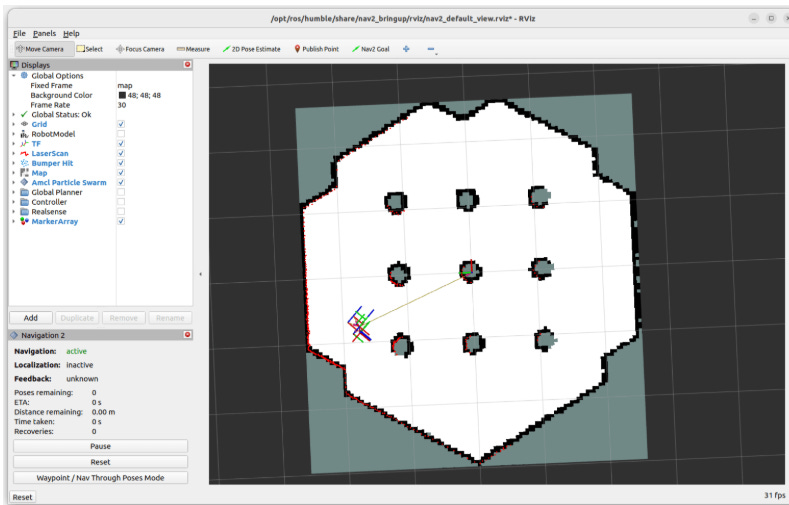Click the Reset button under Pause

[x=100, y=462]
